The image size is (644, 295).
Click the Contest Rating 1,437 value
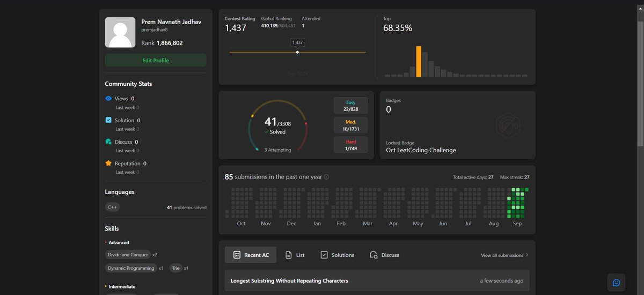(x=235, y=28)
